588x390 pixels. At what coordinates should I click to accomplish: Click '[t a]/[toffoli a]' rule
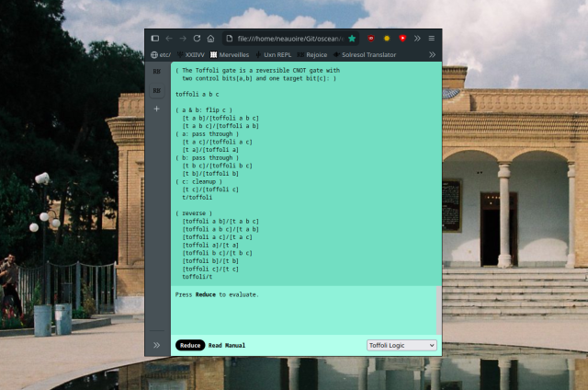pyautogui.click(x=210, y=150)
